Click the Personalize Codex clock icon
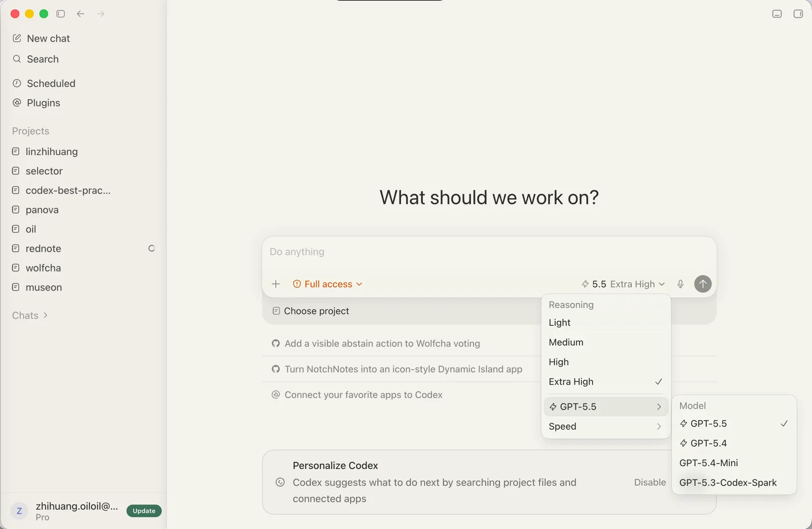The image size is (812, 529). 280,482
